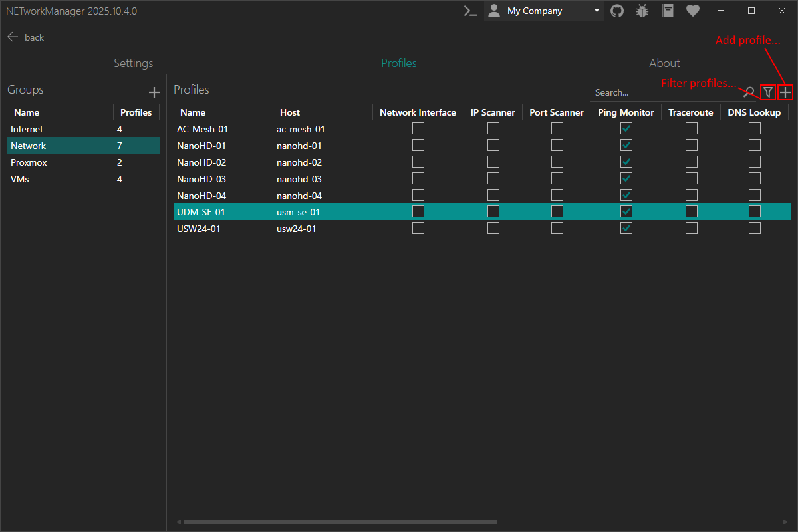Open the command line terminal icon
The height and width of the screenshot is (532, 798).
point(471,11)
